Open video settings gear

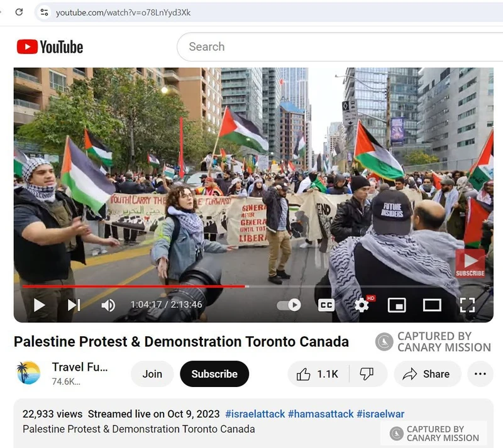pos(362,305)
